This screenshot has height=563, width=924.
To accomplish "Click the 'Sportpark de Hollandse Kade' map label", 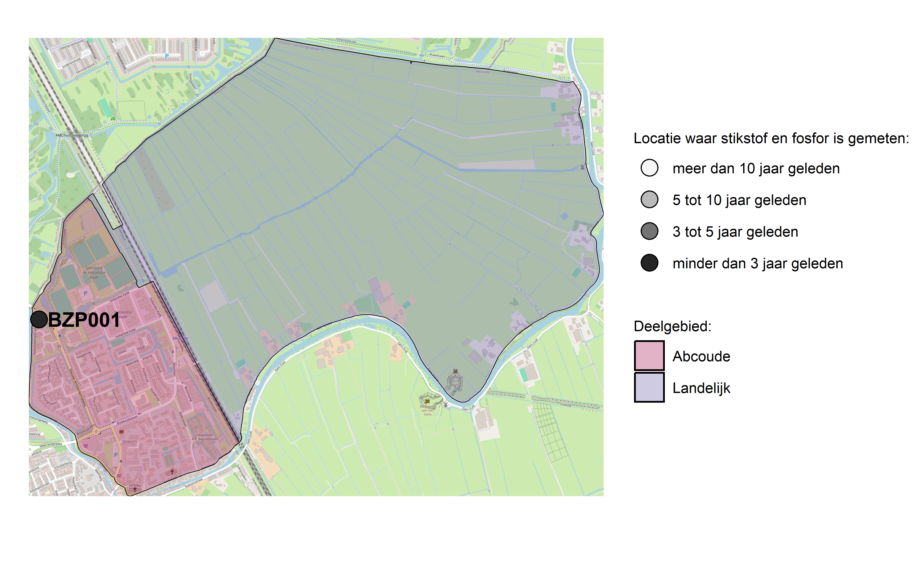I will point(94,272).
